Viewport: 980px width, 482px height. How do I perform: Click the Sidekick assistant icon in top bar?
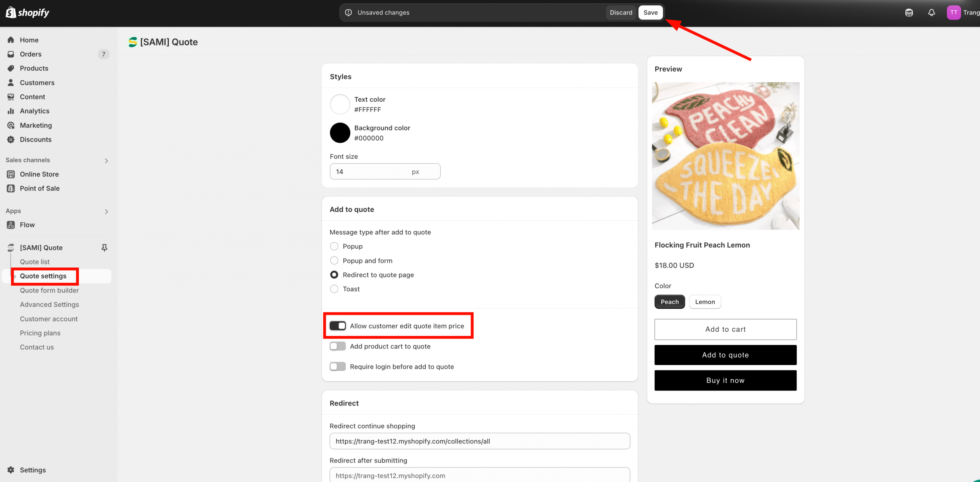pyautogui.click(x=909, y=13)
